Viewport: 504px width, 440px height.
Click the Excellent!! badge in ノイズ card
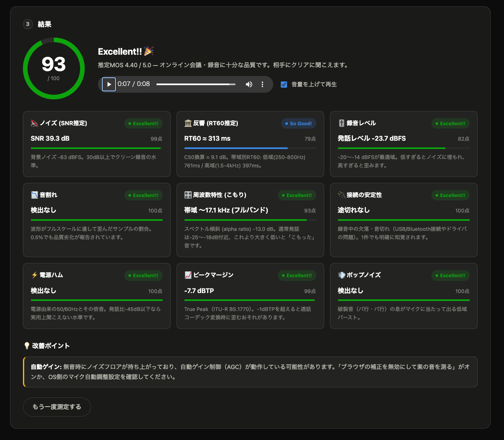click(x=144, y=124)
